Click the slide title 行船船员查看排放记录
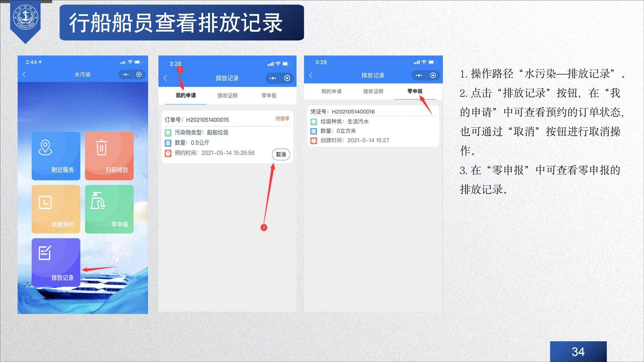 click(x=176, y=23)
